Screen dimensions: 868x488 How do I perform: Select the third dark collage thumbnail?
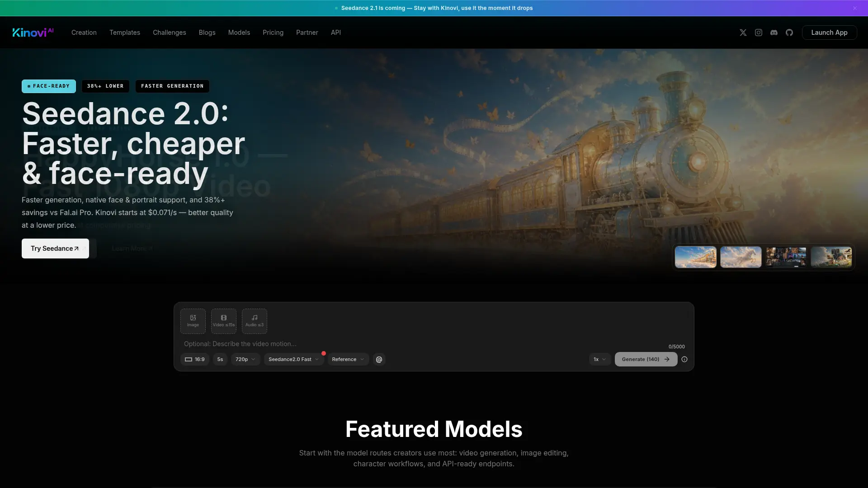tap(786, 257)
